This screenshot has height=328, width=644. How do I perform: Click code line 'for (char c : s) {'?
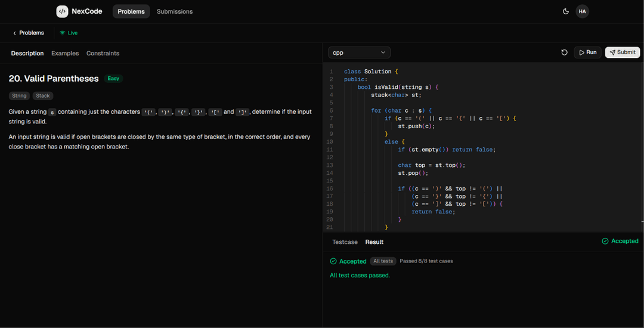pyautogui.click(x=401, y=110)
